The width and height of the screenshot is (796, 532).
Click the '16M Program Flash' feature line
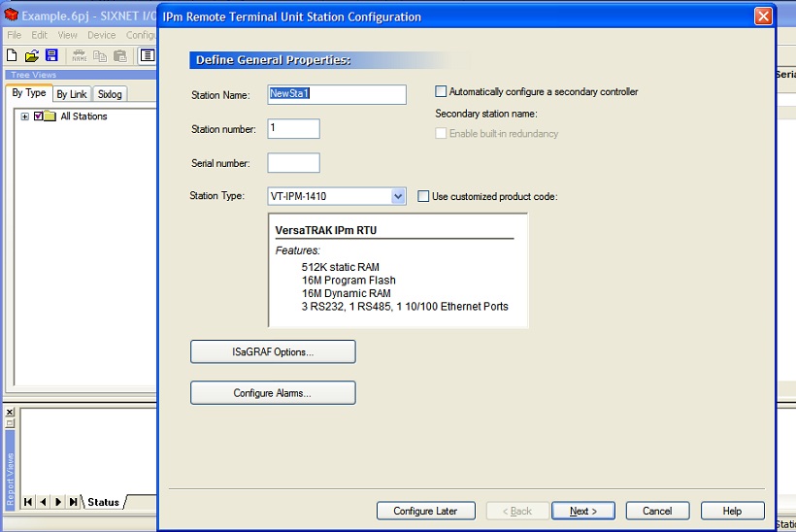(348, 281)
